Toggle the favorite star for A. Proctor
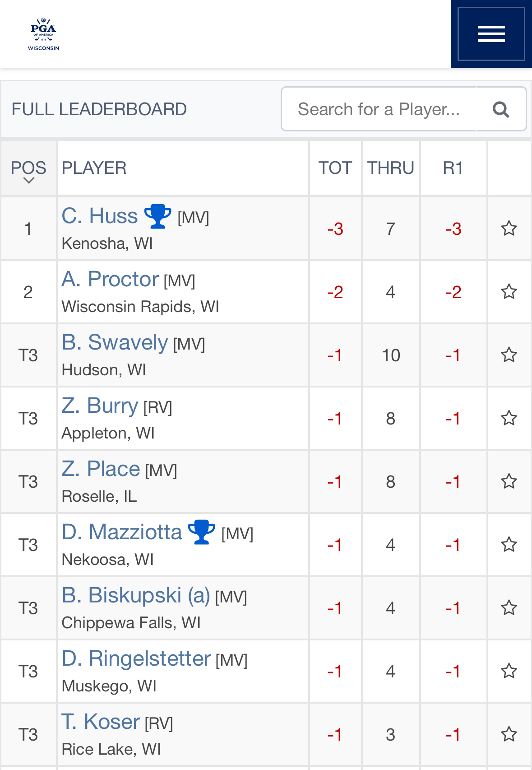The image size is (532, 770). pos(509,292)
